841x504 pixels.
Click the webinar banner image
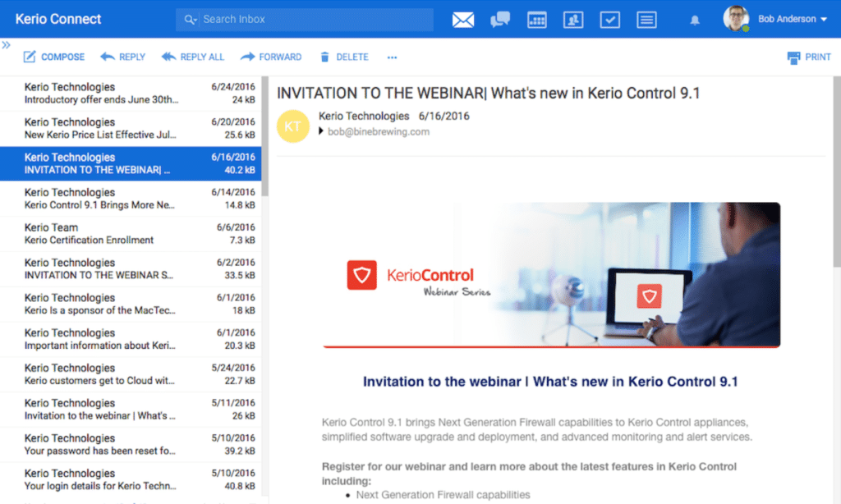[x=551, y=274]
